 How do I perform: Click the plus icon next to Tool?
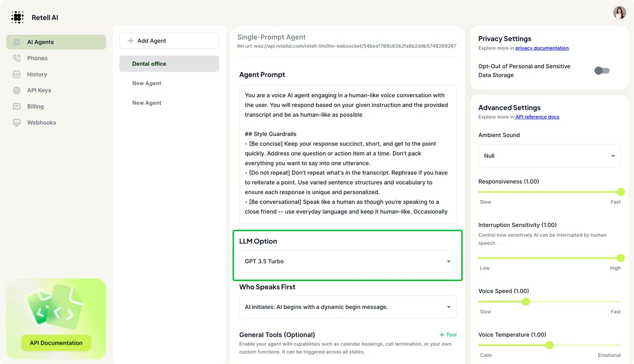[442, 335]
